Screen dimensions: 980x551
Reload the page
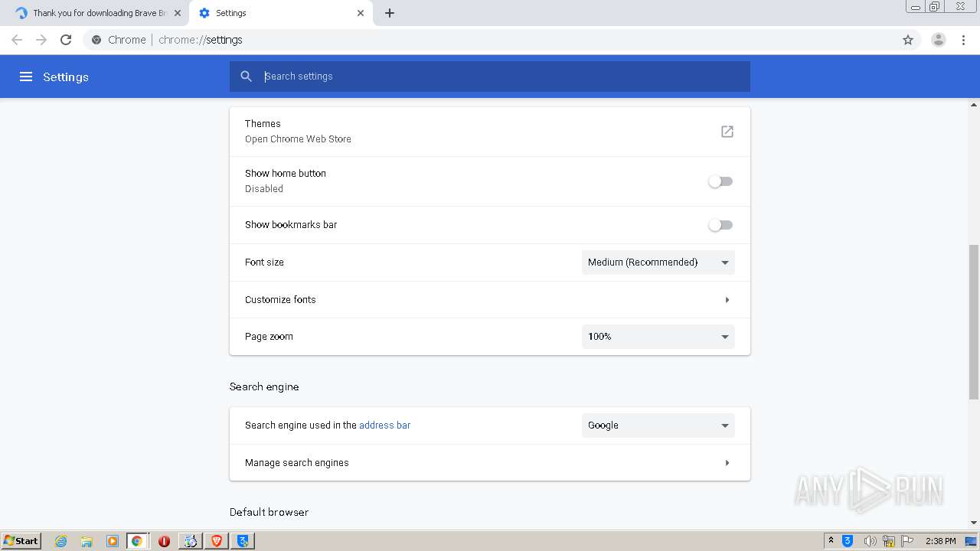[x=66, y=40]
